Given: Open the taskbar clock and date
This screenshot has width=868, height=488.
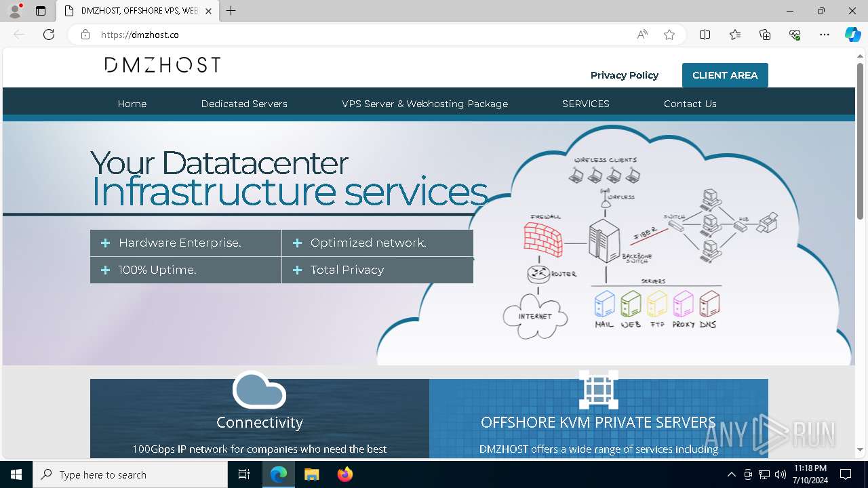Looking at the screenshot, I should pos(810,474).
